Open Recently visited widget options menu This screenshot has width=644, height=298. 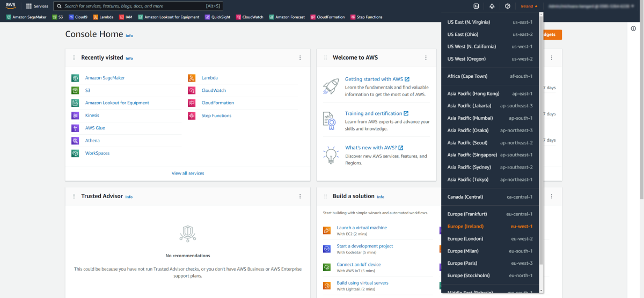(x=300, y=57)
